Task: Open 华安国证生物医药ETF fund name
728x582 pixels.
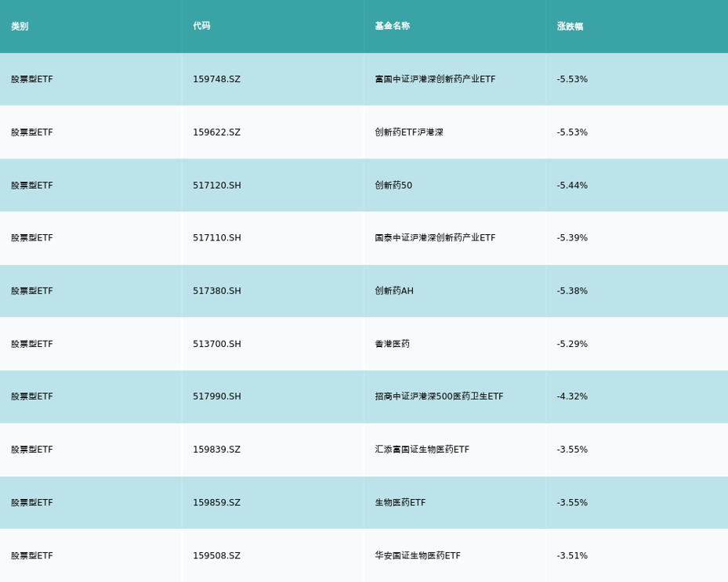Action: coord(418,555)
